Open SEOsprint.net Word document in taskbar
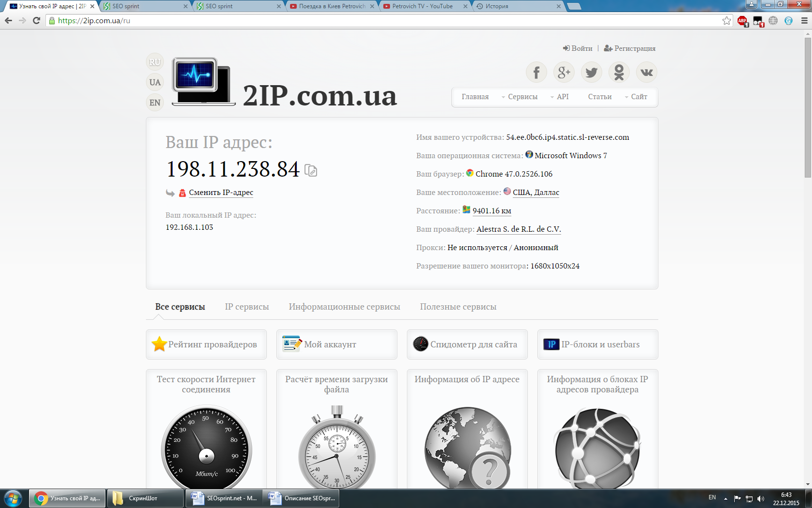Image resolution: width=812 pixels, height=508 pixels. [x=223, y=498]
